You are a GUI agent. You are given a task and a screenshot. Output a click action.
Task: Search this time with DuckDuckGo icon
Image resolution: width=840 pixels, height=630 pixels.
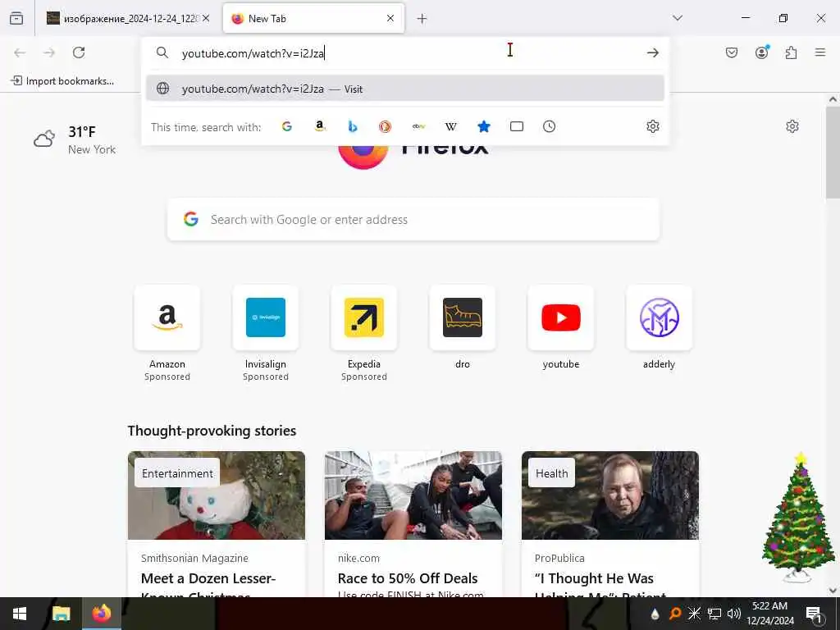tap(386, 126)
